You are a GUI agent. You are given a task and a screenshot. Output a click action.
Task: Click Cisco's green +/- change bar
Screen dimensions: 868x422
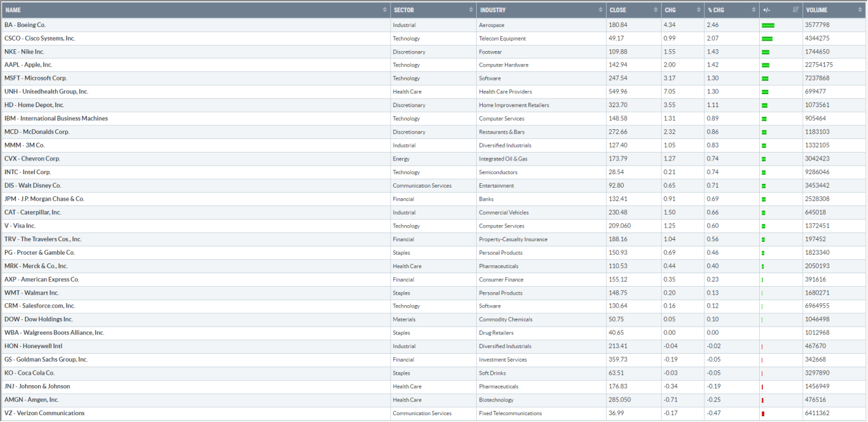pos(767,39)
